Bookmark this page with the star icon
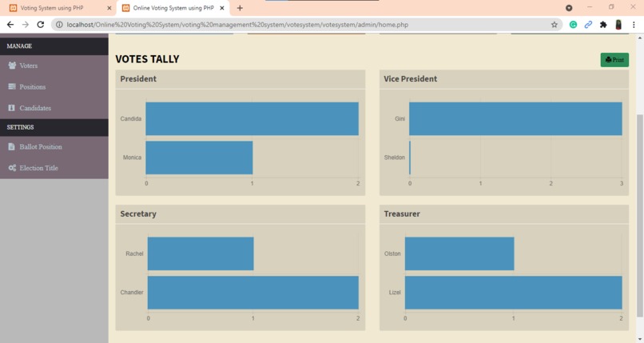644x343 pixels. 554,25
